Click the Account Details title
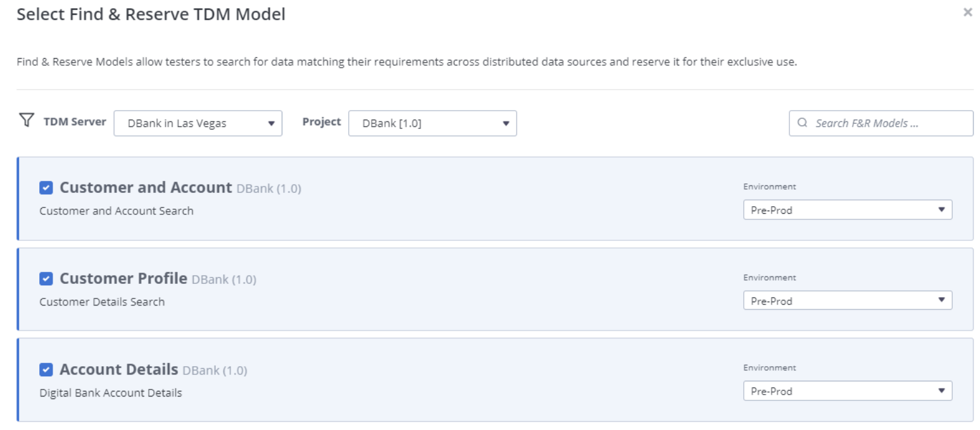 click(x=119, y=370)
